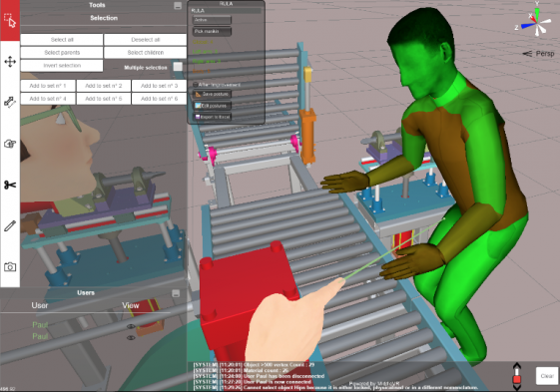Activate the Move tool with four arrows
Screen dimensions: 560x392
(x=10, y=62)
